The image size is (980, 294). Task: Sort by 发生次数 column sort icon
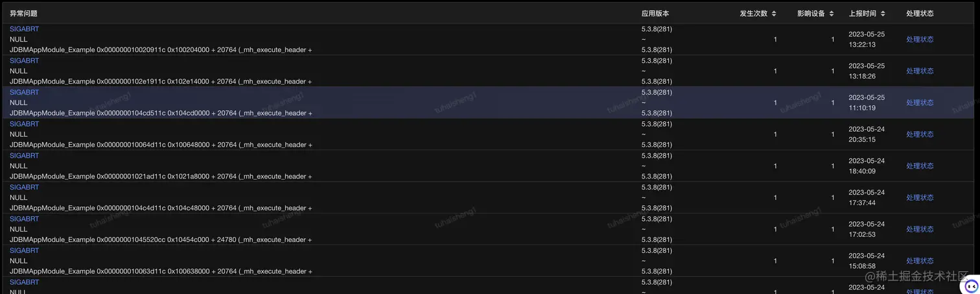click(x=774, y=13)
